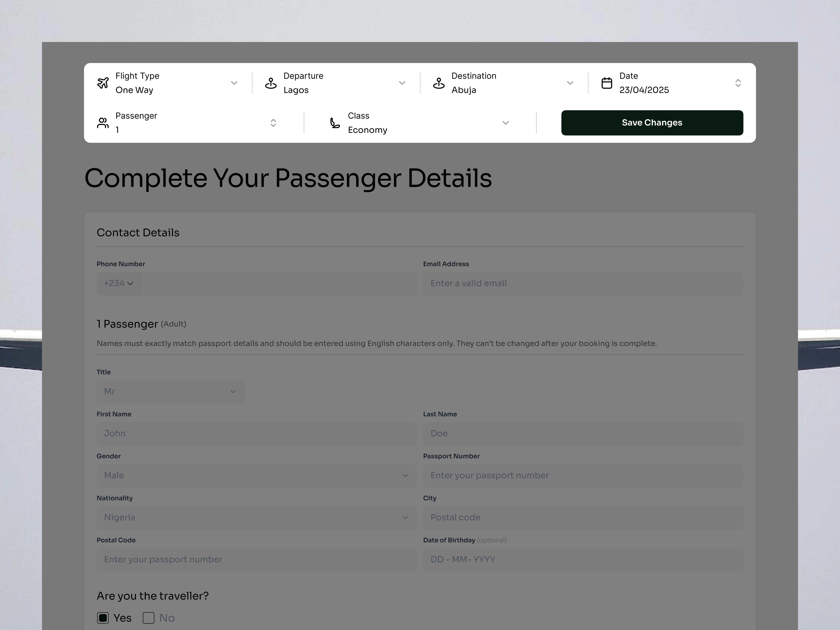Click the airplane Flight Type icon
840x630 pixels.
click(103, 83)
